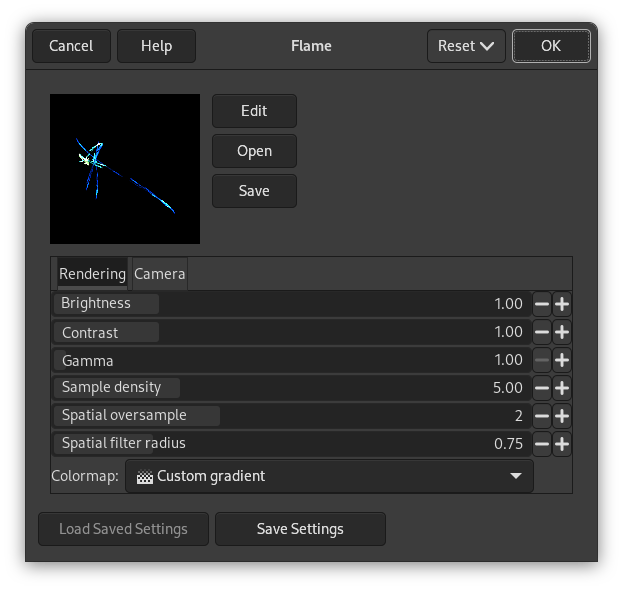Click Open to load a flame file
Viewport: 623px width, 590px height.
[254, 151]
